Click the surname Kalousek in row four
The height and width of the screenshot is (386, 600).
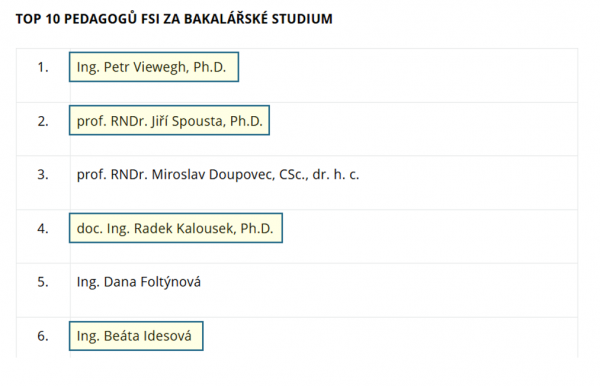click(x=185, y=228)
